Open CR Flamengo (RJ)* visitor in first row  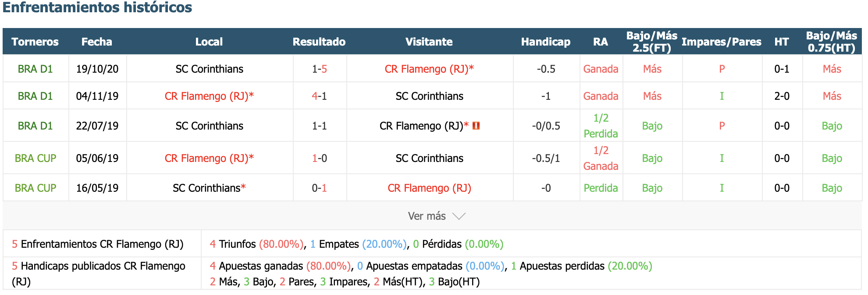pyautogui.click(x=429, y=69)
